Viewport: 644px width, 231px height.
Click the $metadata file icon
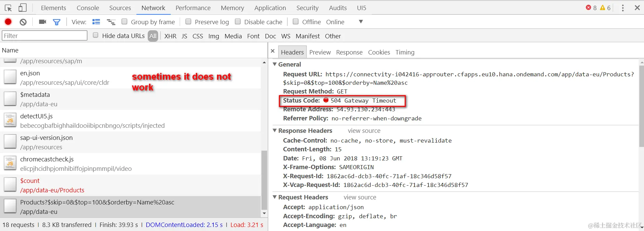[10, 99]
